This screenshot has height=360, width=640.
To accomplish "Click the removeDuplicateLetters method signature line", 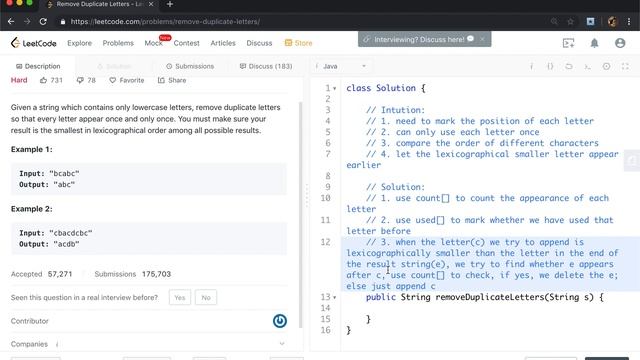I will 485,297.
